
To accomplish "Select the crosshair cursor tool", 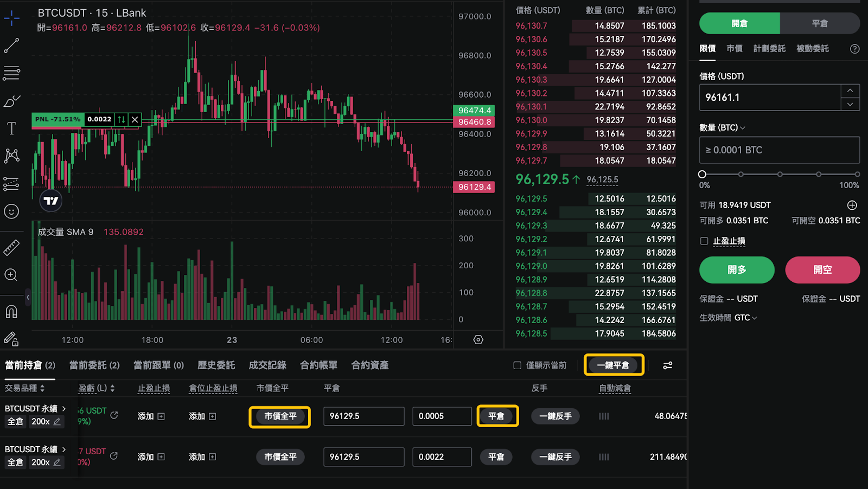I will (11, 18).
